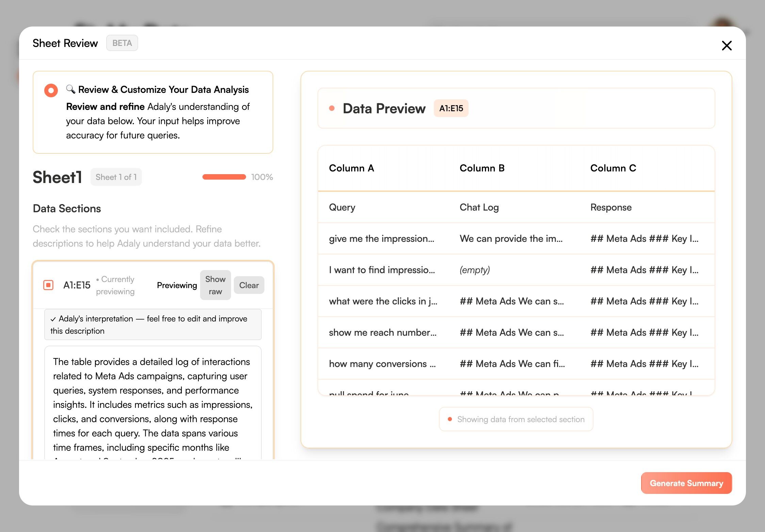Click the 100% progress bar for Sheet1
Viewport: 765px width, 532px height.
[x=224, y=177]
